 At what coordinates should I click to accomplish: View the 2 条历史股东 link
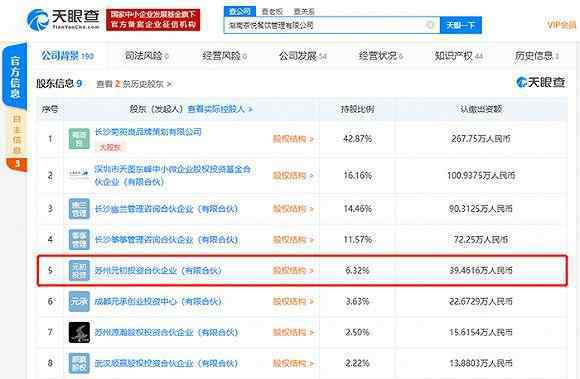click(x=134, y=84)
